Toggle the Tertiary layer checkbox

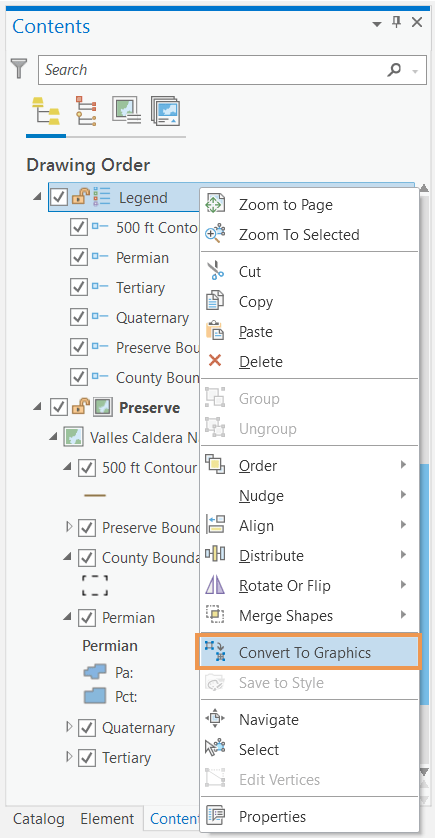point(87,758)
